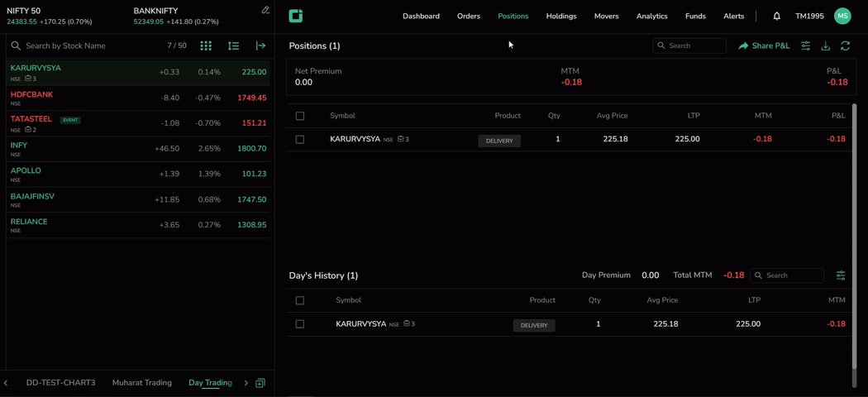Check the KARURVYSYA row in Positions table
The height and width of the screenshot is (397, 868).
(300, 140)
